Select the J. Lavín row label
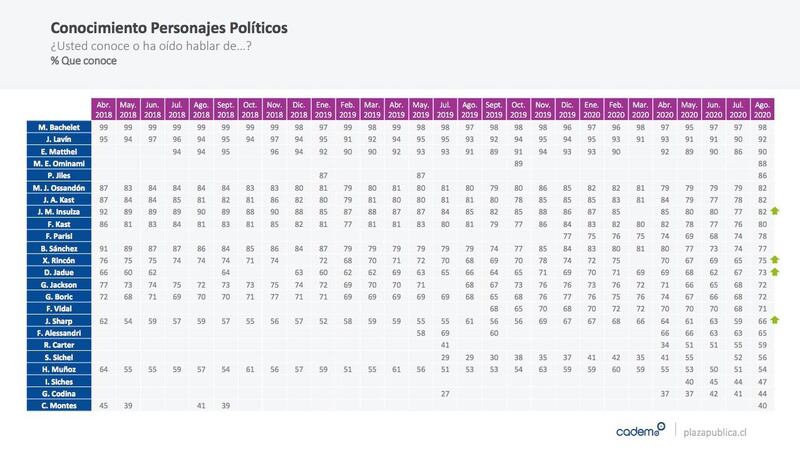Image resolution: width=800 pixels, height=449 pixels. (x=59, y=139)
